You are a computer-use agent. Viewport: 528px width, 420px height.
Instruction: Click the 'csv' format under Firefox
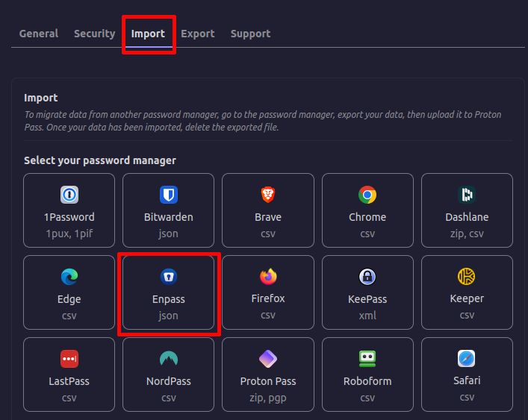coord(268,315)
